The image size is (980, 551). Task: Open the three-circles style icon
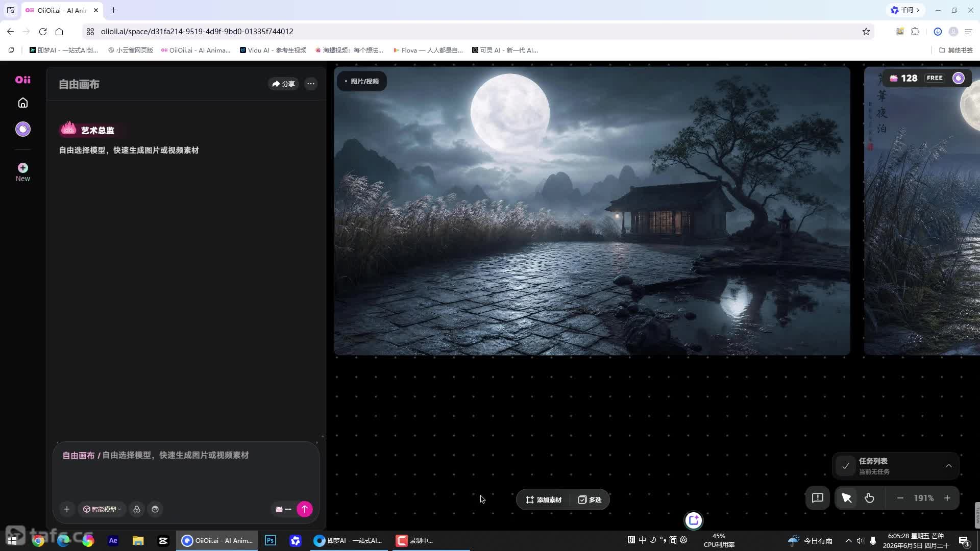click(x=137, y=509)
